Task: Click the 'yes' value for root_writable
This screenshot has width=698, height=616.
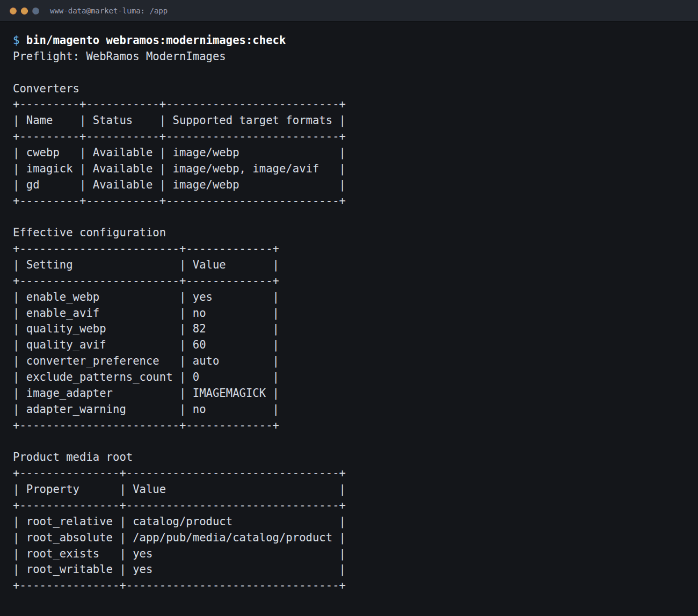Action: coord(142,569)
